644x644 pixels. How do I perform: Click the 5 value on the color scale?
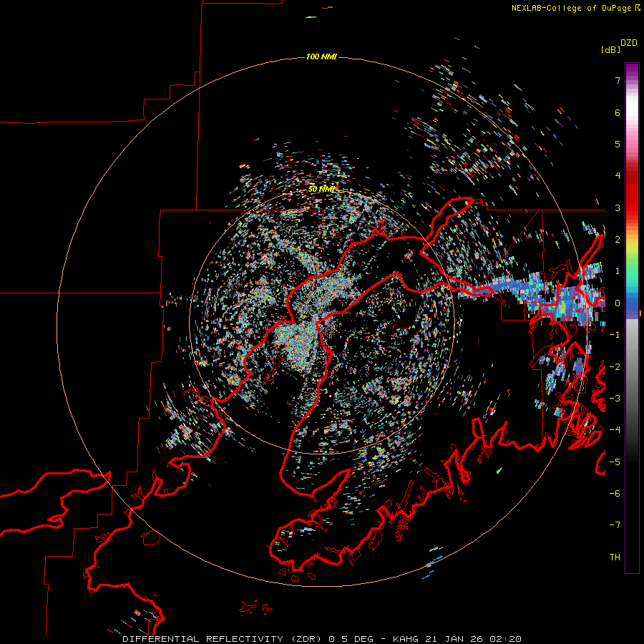(x=618, y=144)
